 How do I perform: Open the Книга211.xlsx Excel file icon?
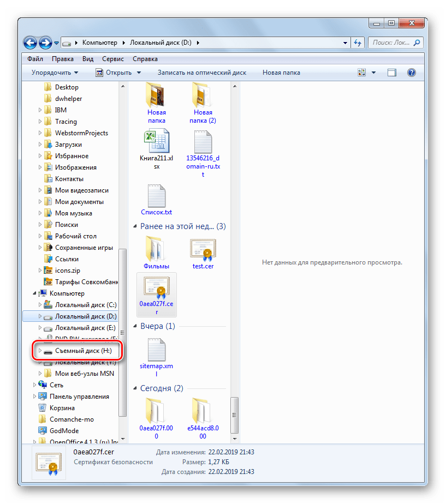point(156,142)
